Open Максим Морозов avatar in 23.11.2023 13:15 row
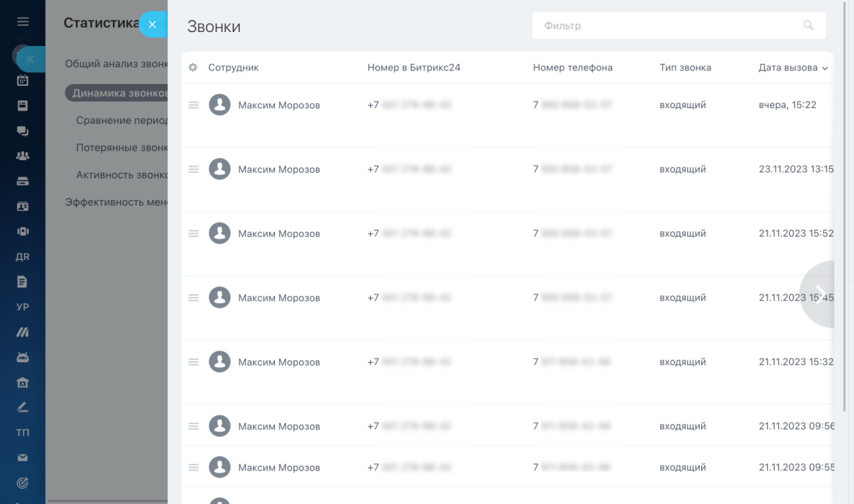The image size is (854, 504). tap(220, 169)
